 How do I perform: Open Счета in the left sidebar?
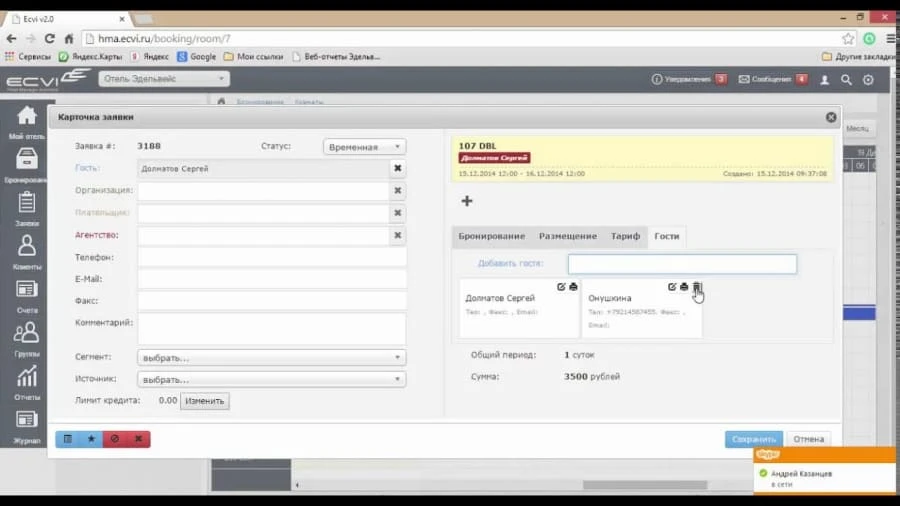tap(26, 297)
